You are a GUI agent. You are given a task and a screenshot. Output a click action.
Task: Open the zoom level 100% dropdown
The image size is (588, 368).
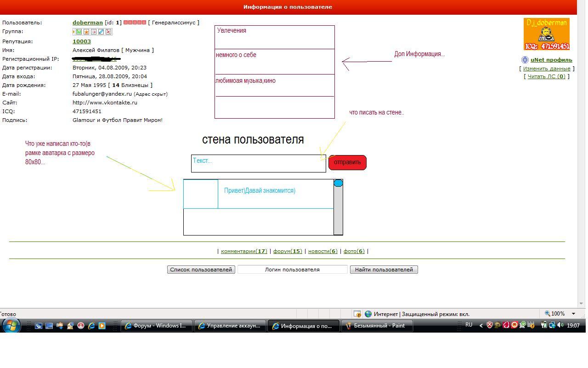coord(573,314)
